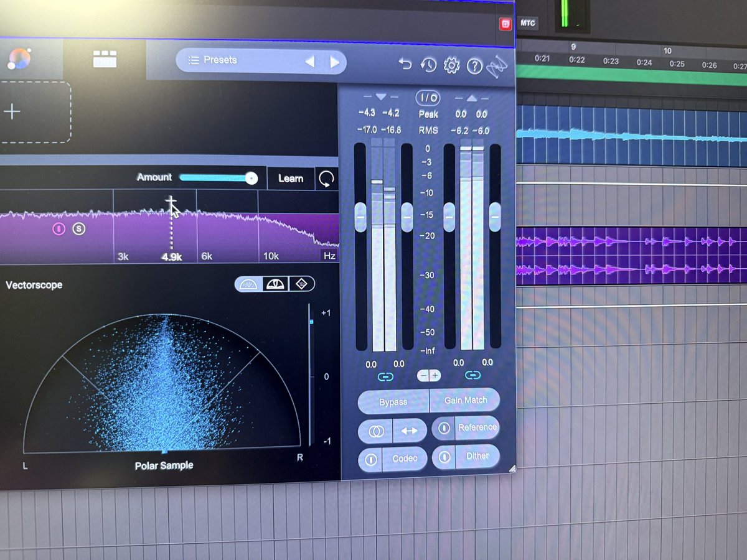Click the input Peak value -4.3
747x560 pixels.
pos(367,113)
